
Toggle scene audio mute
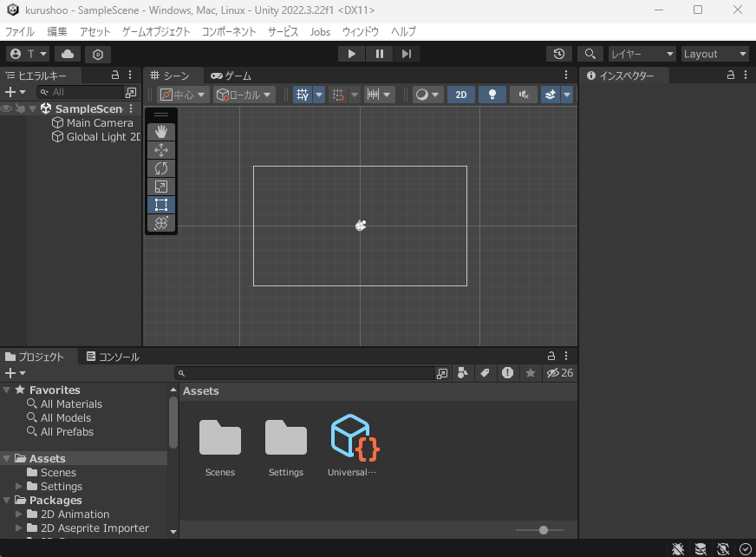(x=524, y=95)
